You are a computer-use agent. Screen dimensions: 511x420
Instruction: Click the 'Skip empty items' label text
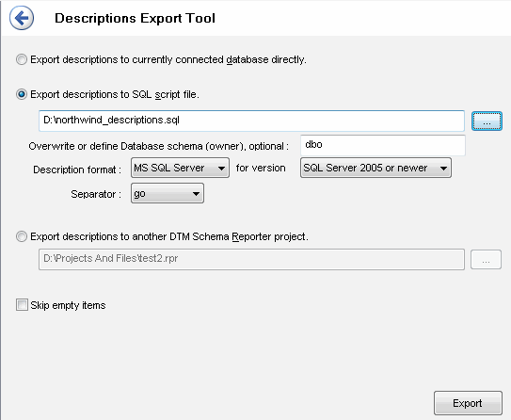click(68, 305)
